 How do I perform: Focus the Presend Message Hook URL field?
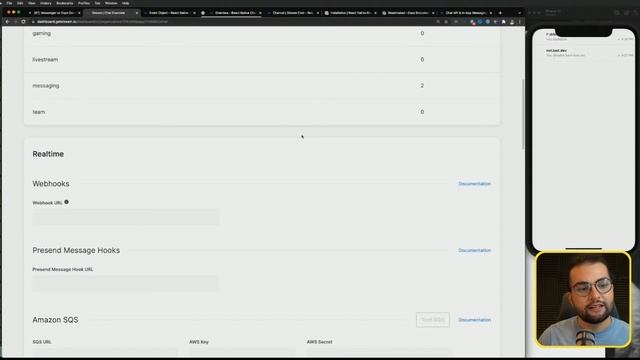click(126, 284)
